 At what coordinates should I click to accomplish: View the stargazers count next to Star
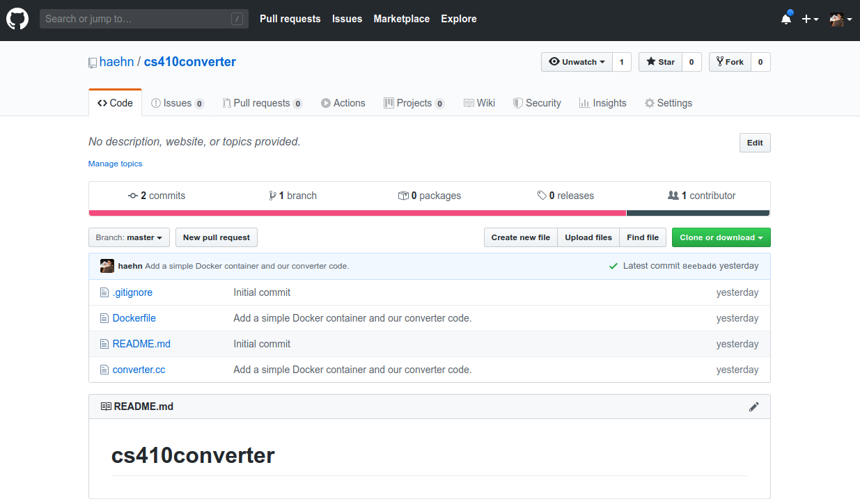(x=691, y=62)
